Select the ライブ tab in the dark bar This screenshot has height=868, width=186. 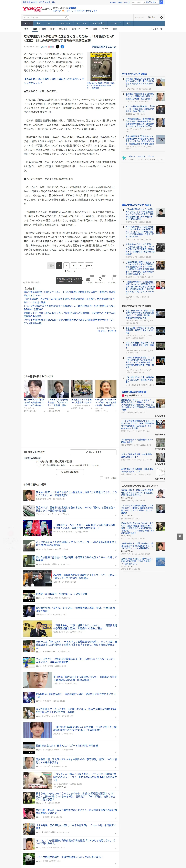(49, 23)
